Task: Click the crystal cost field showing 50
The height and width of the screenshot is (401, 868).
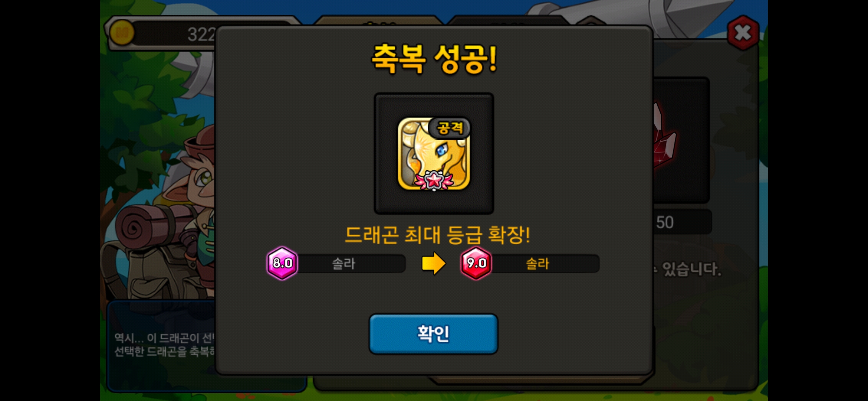Action: [x=682, y=222]
